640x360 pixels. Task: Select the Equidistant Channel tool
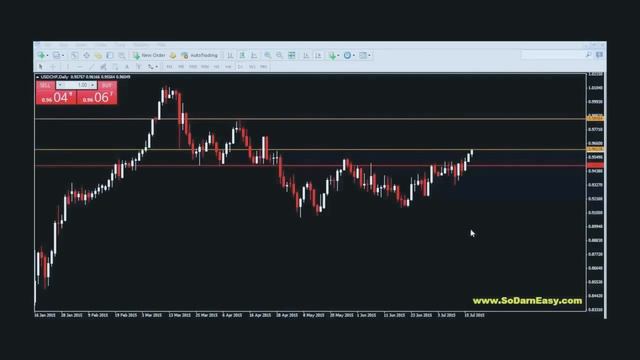pyautogui.click(x=103, y=67)
